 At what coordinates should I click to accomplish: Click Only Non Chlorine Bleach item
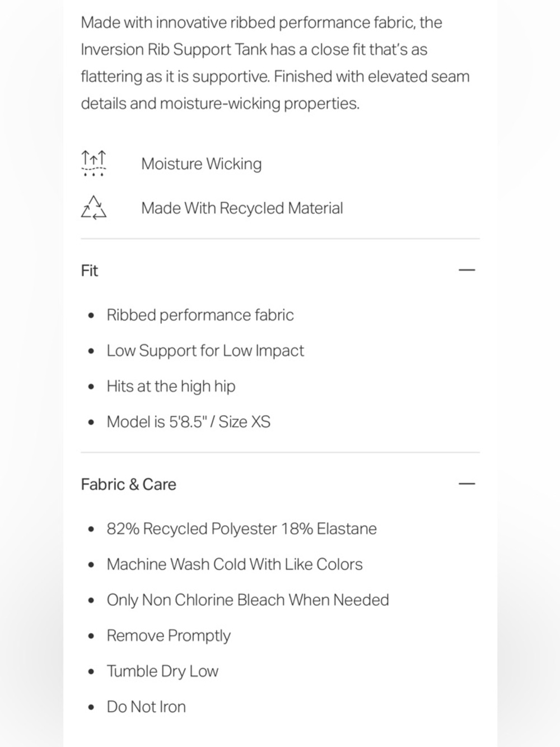click(x=248, y=600)
